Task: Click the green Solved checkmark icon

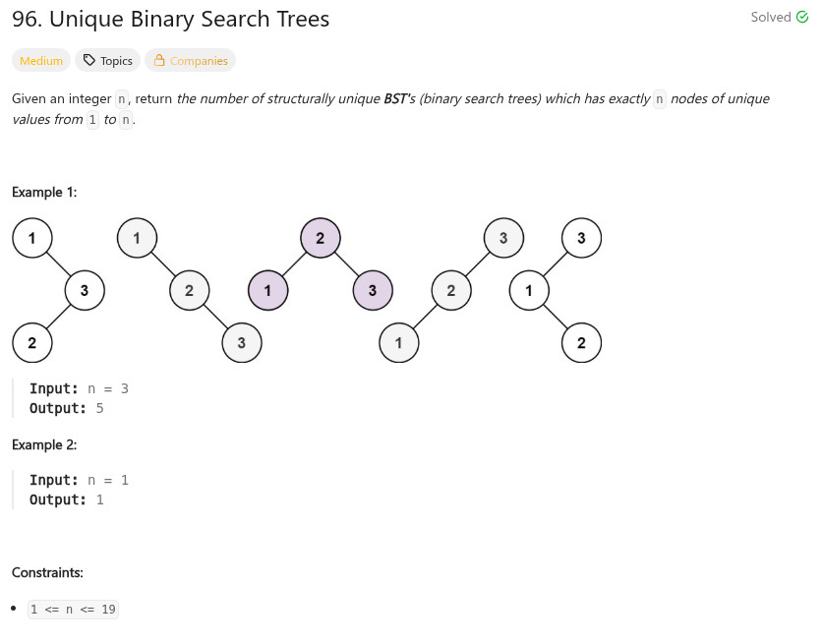Action: pyautogui.click(x=801, y=17)
